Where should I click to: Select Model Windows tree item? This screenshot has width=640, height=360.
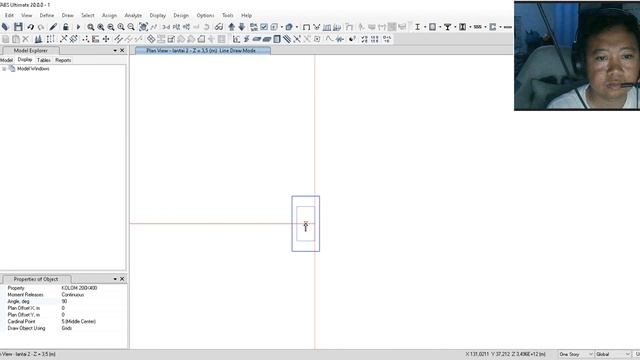click(33, 69)
